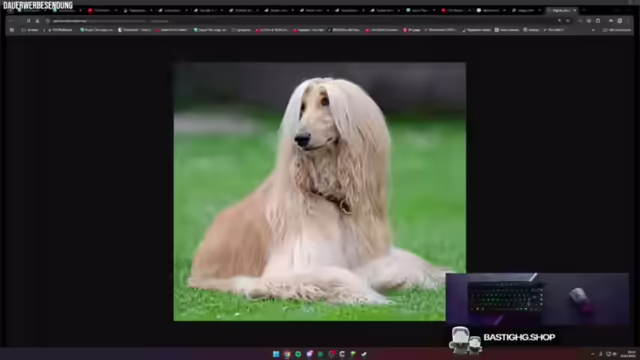
Task: Click the Afghan hound dog image
Action: [320, 191]
